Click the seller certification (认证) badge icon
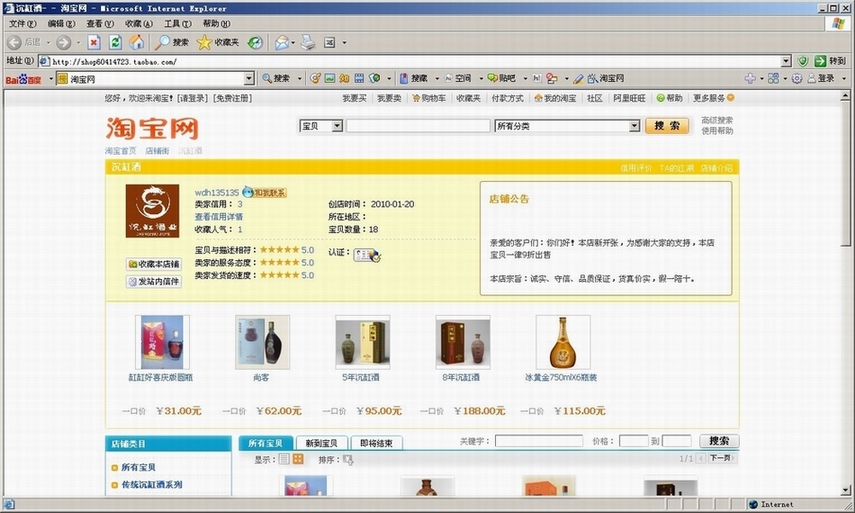The image size is (855, 513). (367, 255)
